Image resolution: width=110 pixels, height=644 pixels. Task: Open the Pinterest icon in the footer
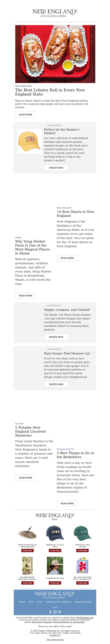coord(60,612)
